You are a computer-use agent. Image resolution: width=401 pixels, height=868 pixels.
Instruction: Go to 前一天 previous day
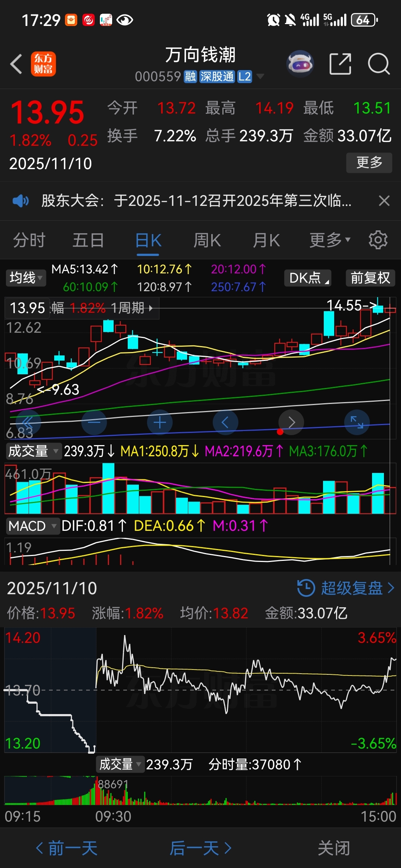(x=67, y=848)
